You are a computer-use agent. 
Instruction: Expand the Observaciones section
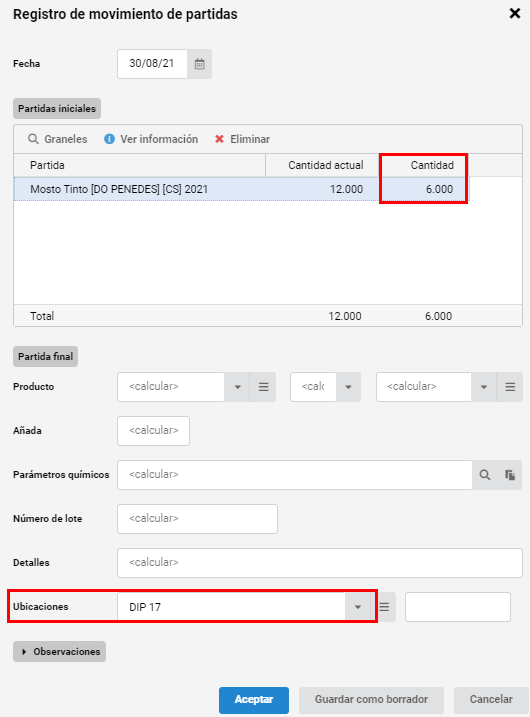59,652
